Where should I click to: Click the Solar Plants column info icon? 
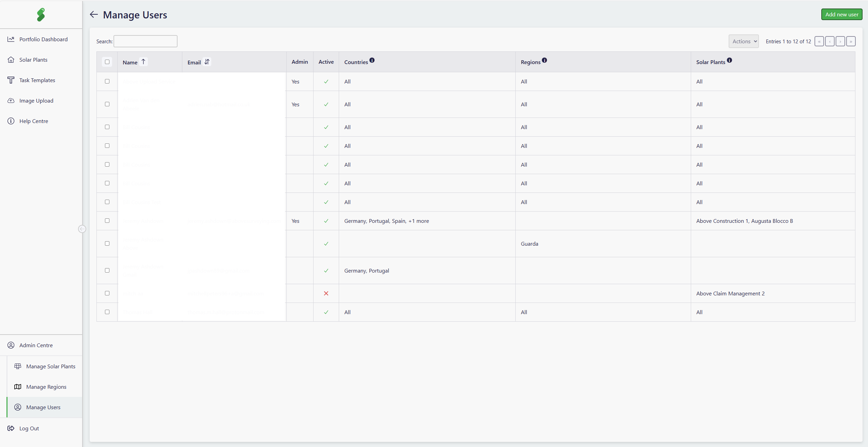(729, 60)
